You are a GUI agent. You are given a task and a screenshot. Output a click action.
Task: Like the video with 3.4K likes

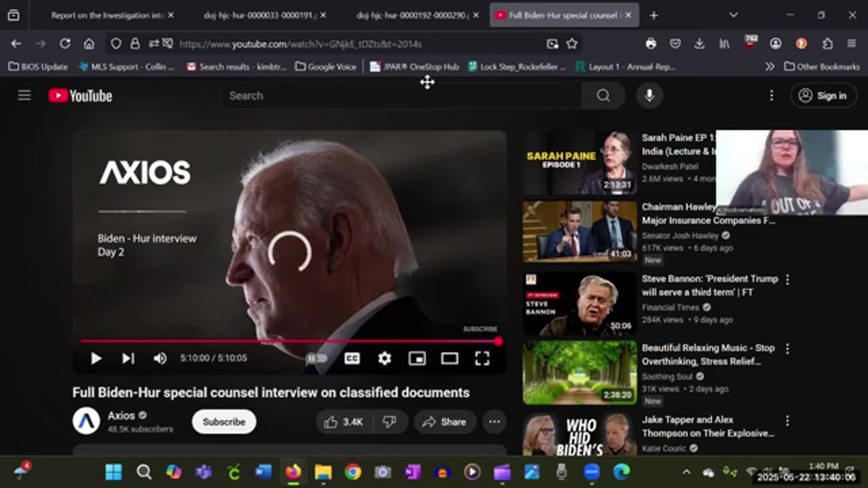[x=344, y=422]
